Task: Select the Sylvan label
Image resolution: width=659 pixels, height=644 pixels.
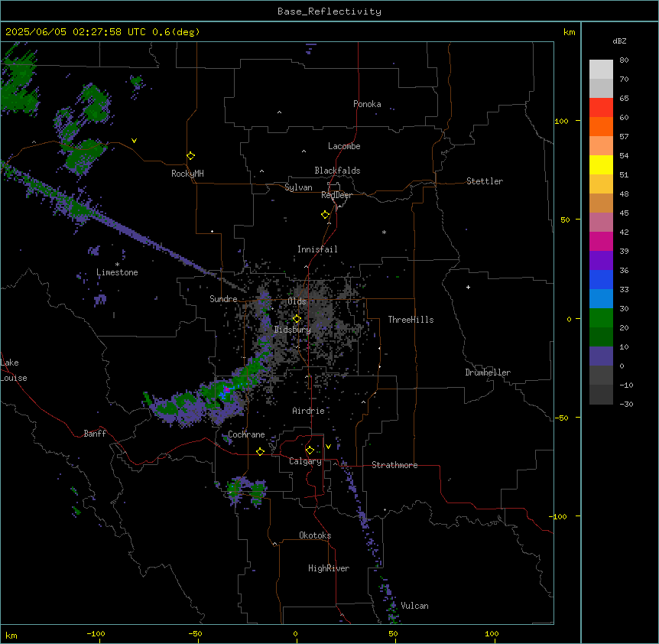Action: [298, 187]
